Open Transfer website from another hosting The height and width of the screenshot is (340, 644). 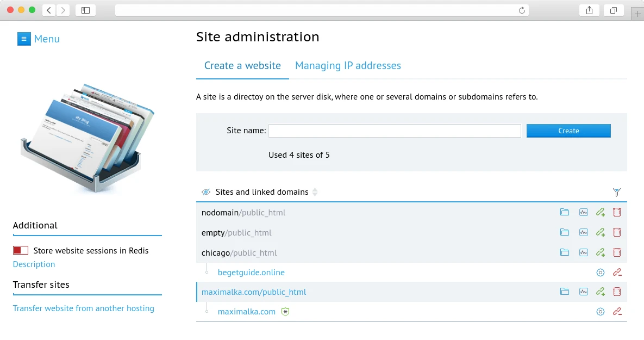tap(84, 308)
